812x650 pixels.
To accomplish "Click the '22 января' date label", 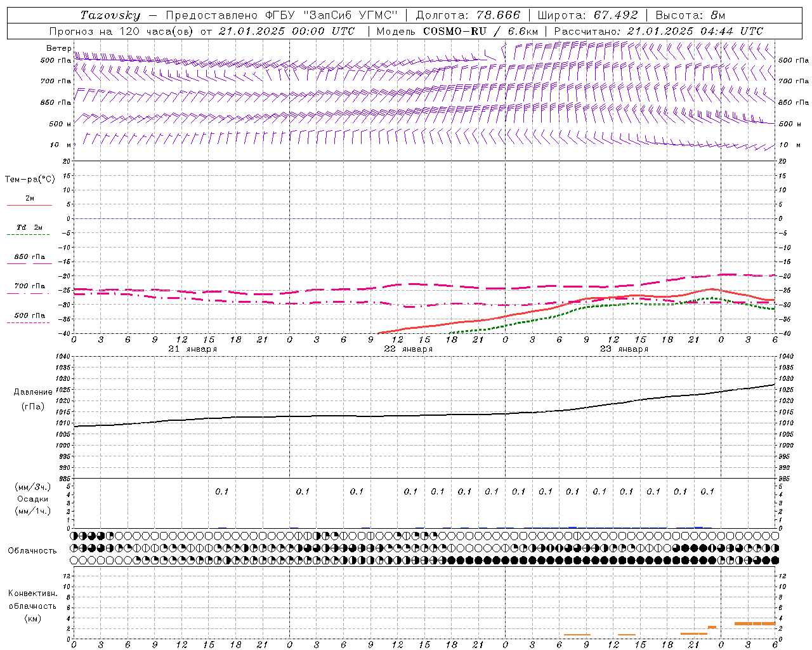I will point(409,349).
